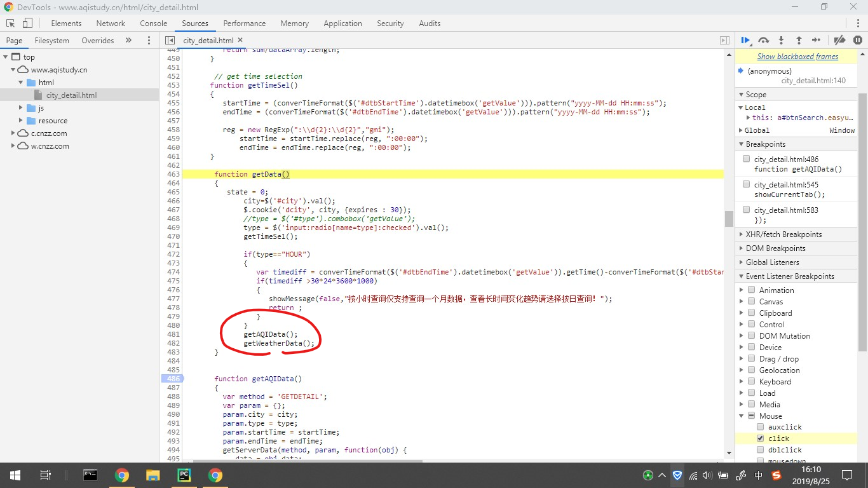
Task: Uncheck the click mouse event checkbox
Action: [x=760, y=439]
